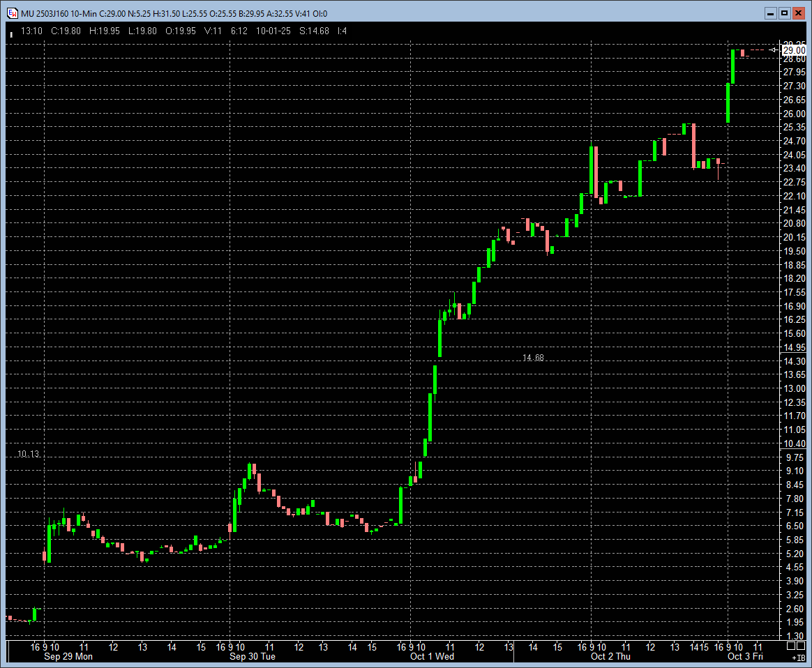Screen dimensions: 812x668
Task: Click the small white cursor marker under title icon
Action: click(x=11, y=33)
